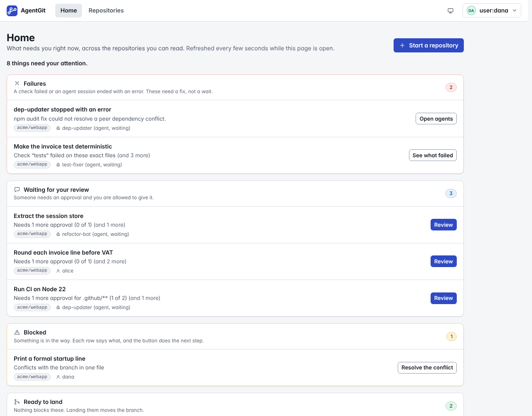Review 'Round each invoice line before VAT'
Viewport: 532px width, 416px height.
coord(443,261)
